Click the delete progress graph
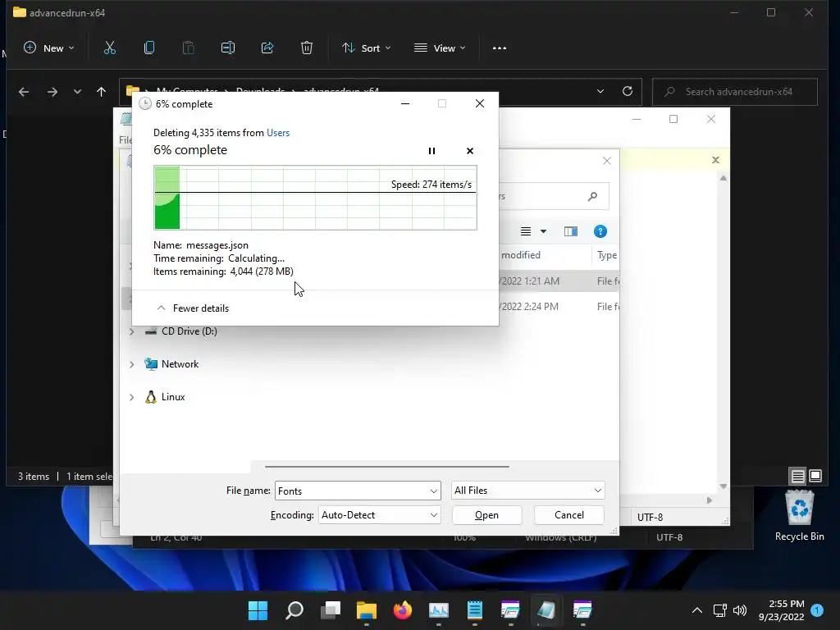This screenshot has height=630, width=840. click(315, 198)
